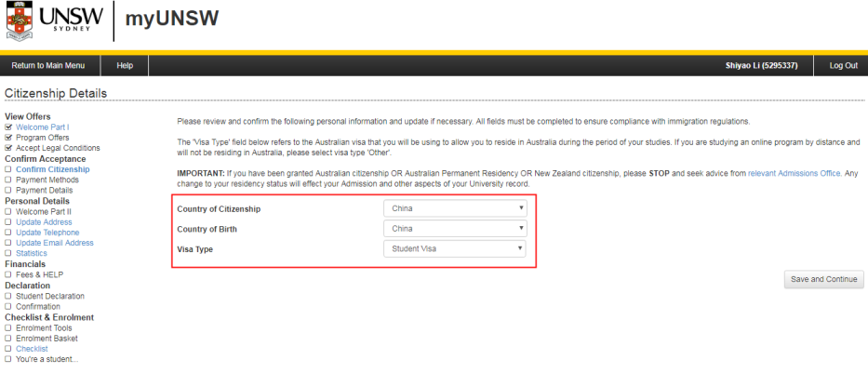Viewport: 868px width, 373px height.
Task: Open Statistics sidebar link
Action: [32, 253]
